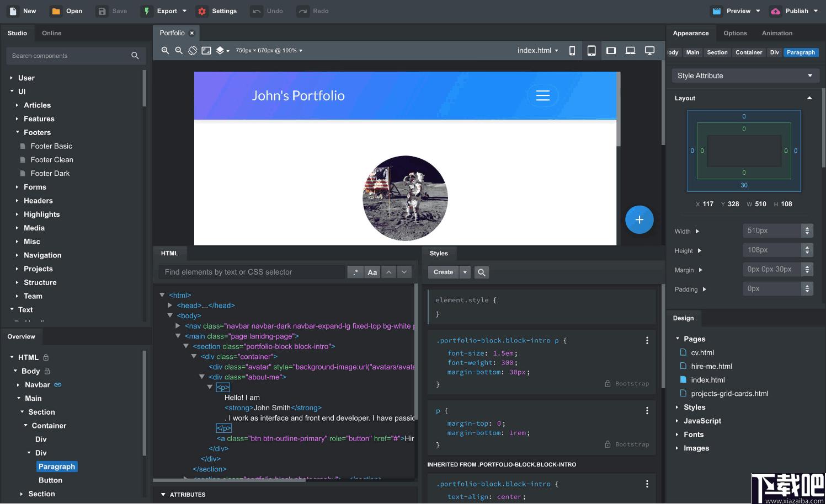826x504 pixels.
Task: Expand the Margin property arrow
Action: pos(701,270)
